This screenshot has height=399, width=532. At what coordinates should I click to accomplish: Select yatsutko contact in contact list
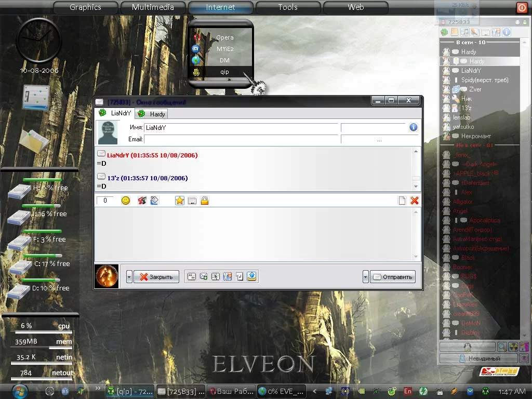click(x=480, y=127)
